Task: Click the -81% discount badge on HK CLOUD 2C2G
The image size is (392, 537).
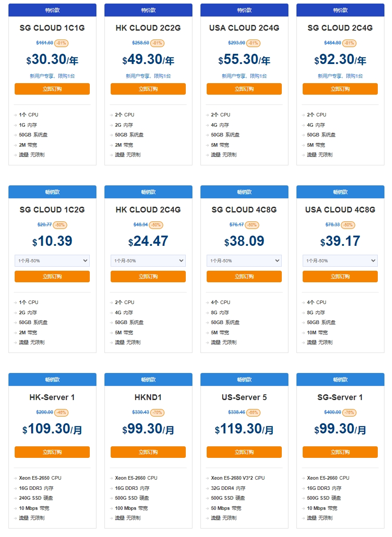Action: click(x=157, y=43)
